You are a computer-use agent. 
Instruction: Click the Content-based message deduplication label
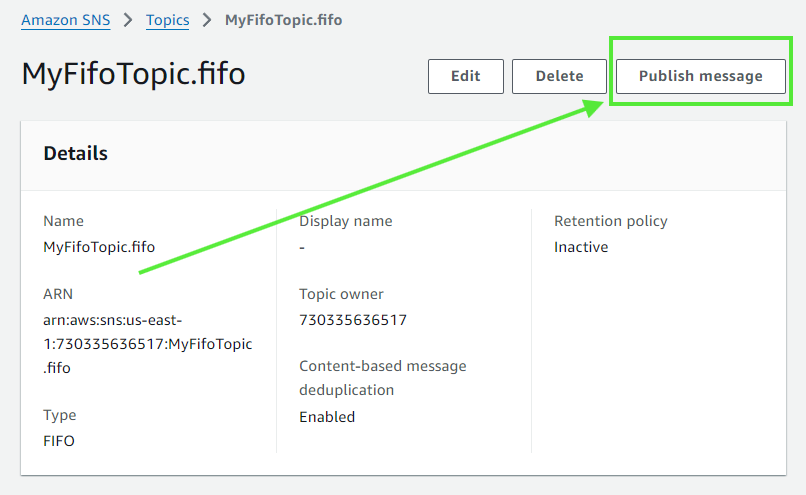tap(382, 378)
